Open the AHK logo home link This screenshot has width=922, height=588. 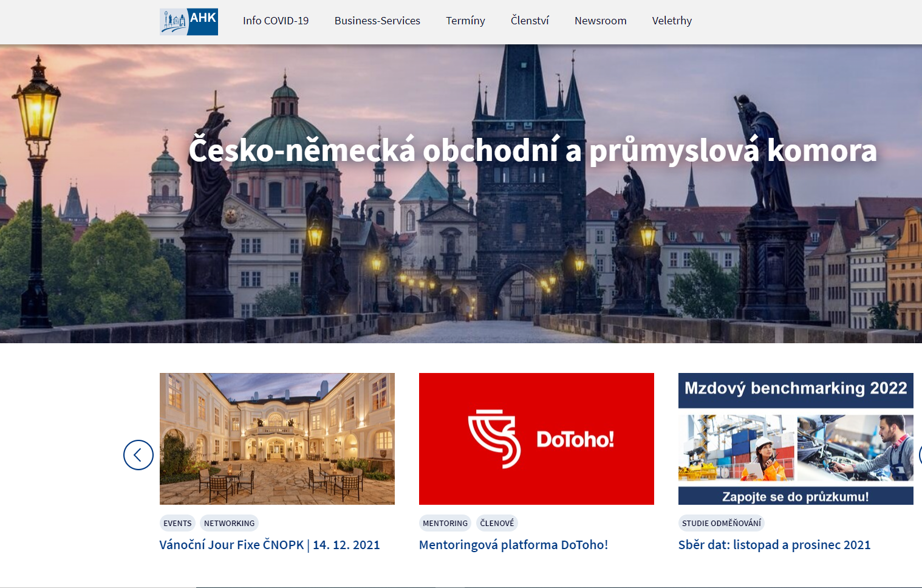(189, 21)
